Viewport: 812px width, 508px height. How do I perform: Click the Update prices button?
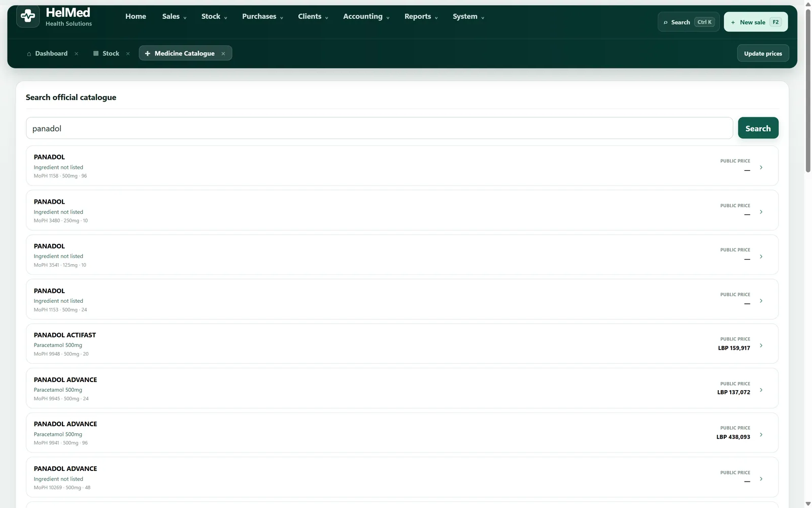point(763,53)
